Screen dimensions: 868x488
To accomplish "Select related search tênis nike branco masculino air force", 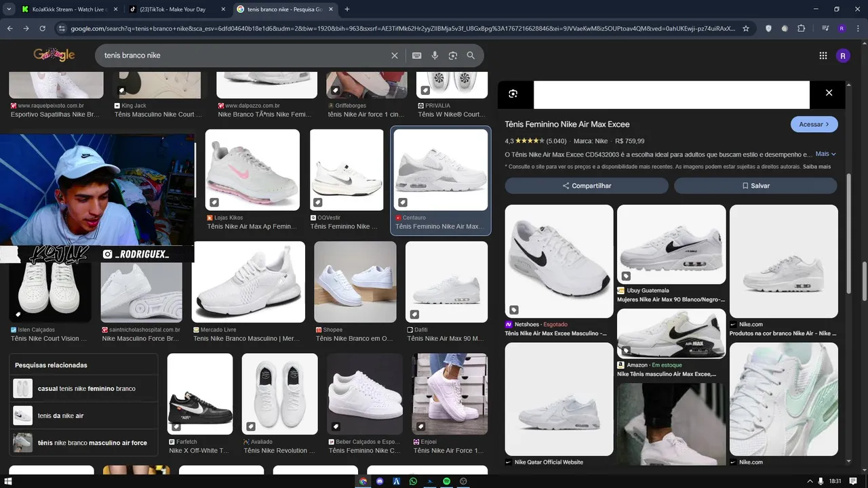I will tap(83, 443).
